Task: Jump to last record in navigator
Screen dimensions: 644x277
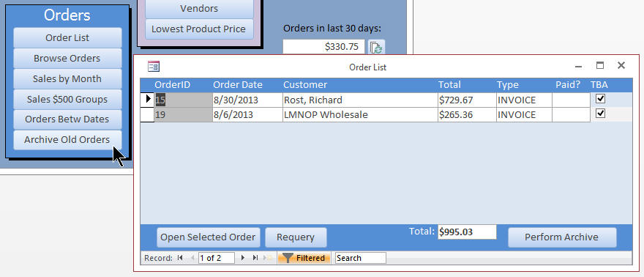Action: pyautogui.click(x=255, y=258)
